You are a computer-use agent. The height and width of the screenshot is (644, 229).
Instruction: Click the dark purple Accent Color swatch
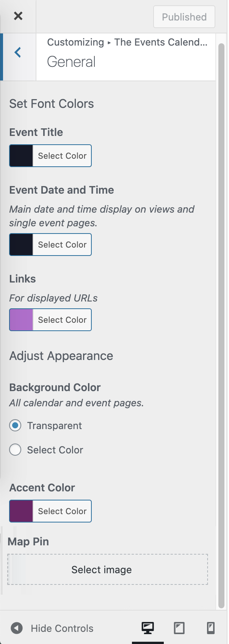21,511
